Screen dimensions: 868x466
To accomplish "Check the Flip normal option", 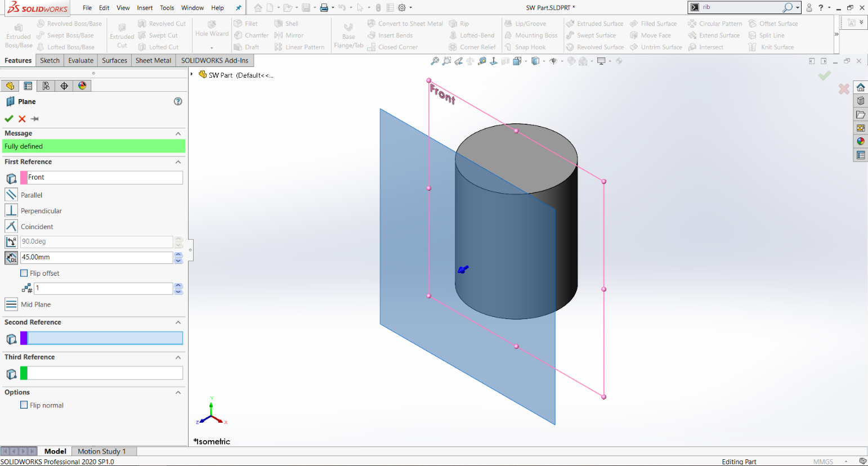I will (x=23, y=405).
